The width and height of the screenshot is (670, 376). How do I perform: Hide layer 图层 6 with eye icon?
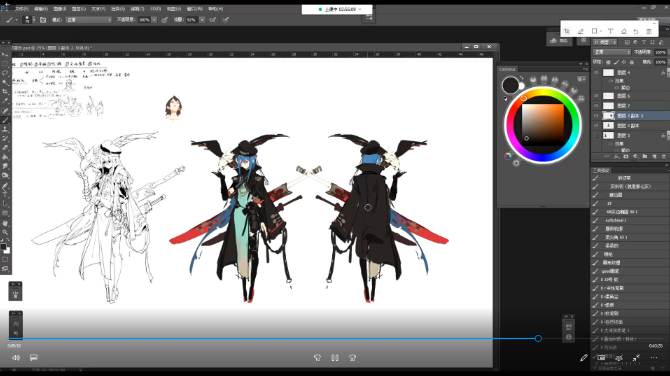[596, 96]
